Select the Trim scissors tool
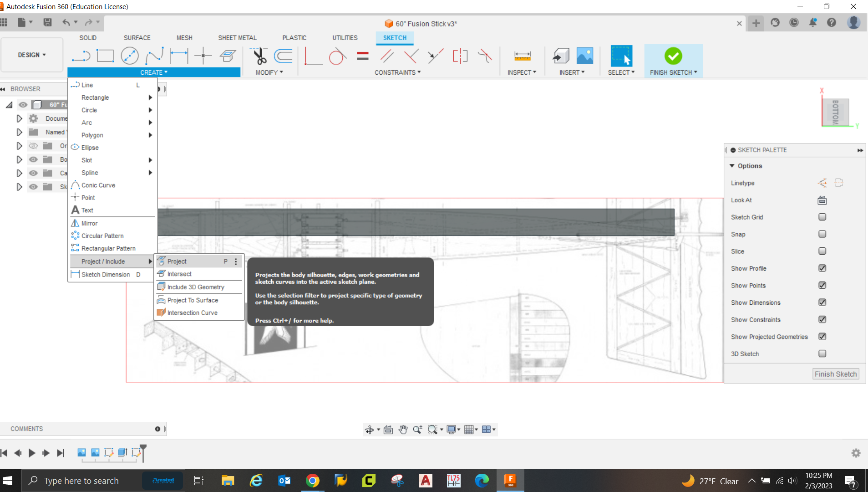The width and height of the screenshot is (868, 492). (x=259, y=56)
